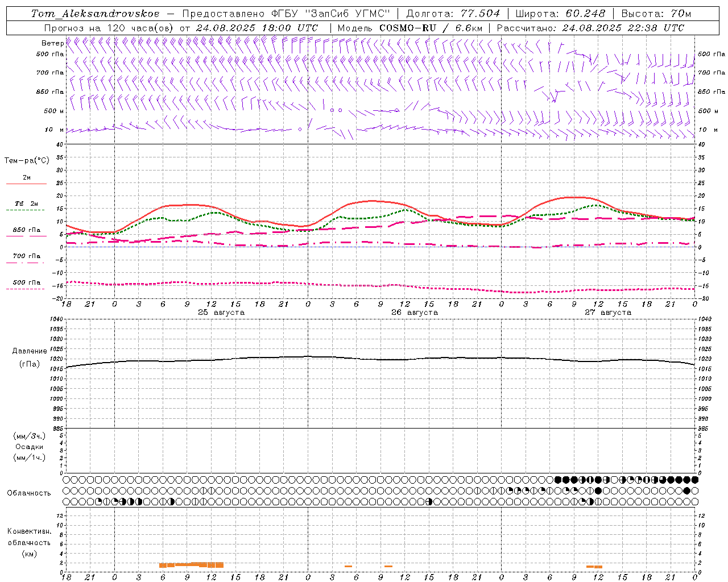Screen dimensions: 728x582
Task: Select the Рассчитано 24.08.2025 22:38 UTC timestamp
Action: (x=590, y=28)
